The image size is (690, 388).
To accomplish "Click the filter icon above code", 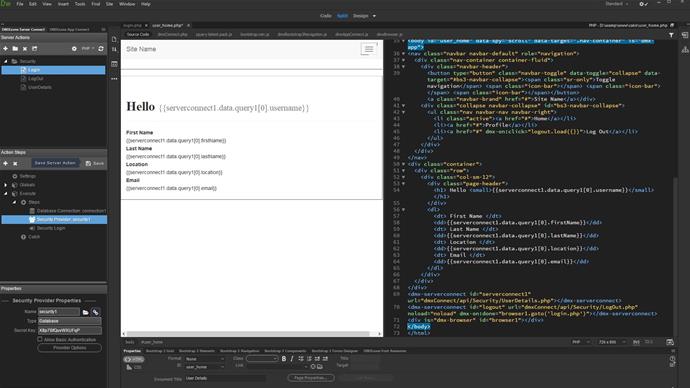I will pyautogui.click(x=671, y=35).
